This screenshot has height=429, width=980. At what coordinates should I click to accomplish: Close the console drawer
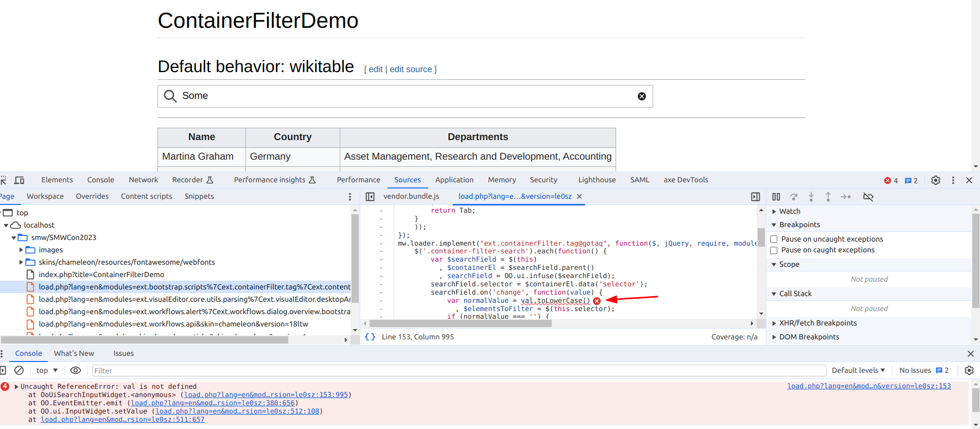pyautogui.click(x=971, y=354)
